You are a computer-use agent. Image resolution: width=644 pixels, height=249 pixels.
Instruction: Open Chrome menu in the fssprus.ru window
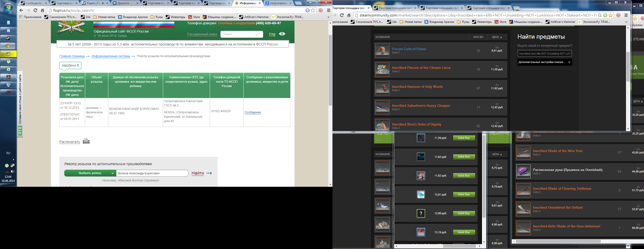(329, 10)
